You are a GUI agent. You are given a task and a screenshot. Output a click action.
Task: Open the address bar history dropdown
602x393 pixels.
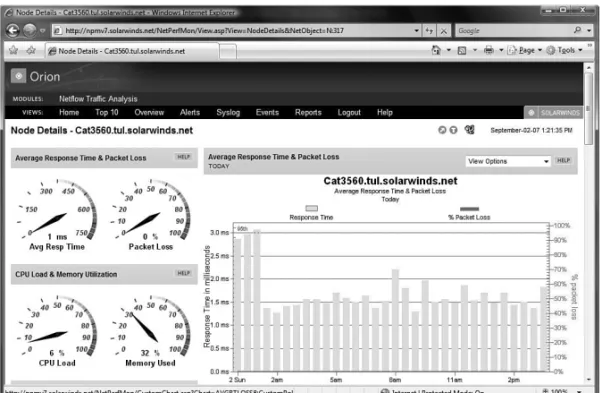tap(417, 31)
